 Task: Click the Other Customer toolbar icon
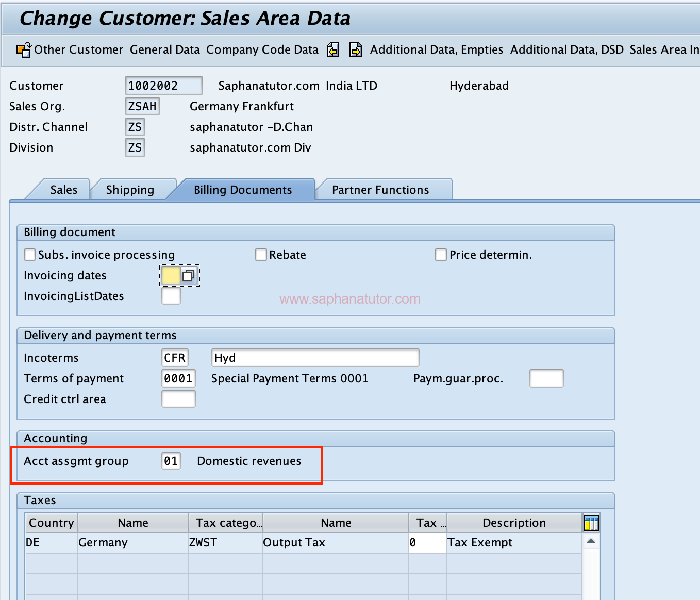24,49
